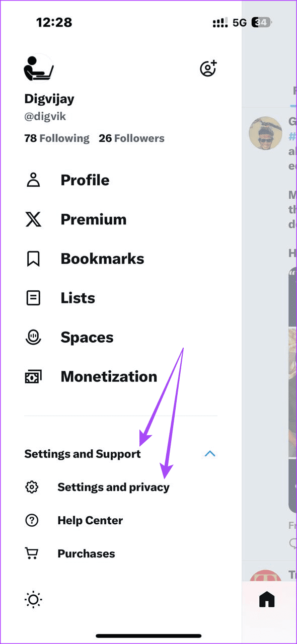Toggle the Settings and Support disclosure arrow
This screenshot has height=644, width=297.
coord(210,453)
